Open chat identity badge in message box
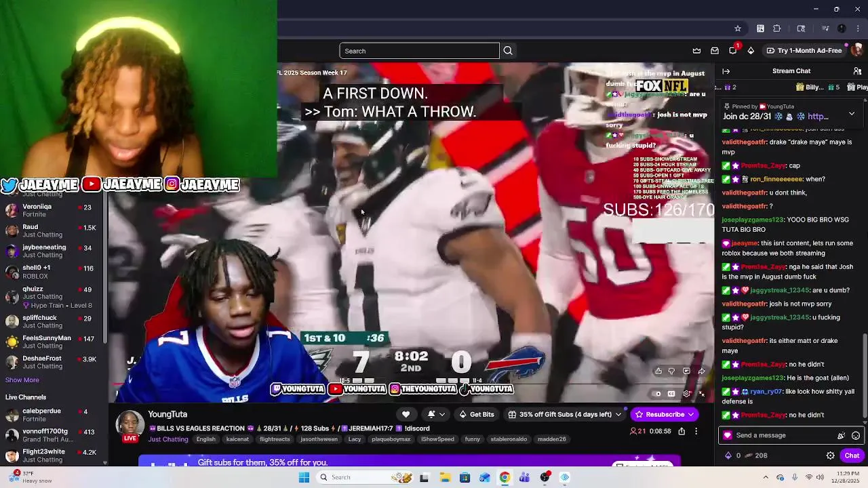Image resolution: width=868 pixels, height=488 pixels. 728,436
